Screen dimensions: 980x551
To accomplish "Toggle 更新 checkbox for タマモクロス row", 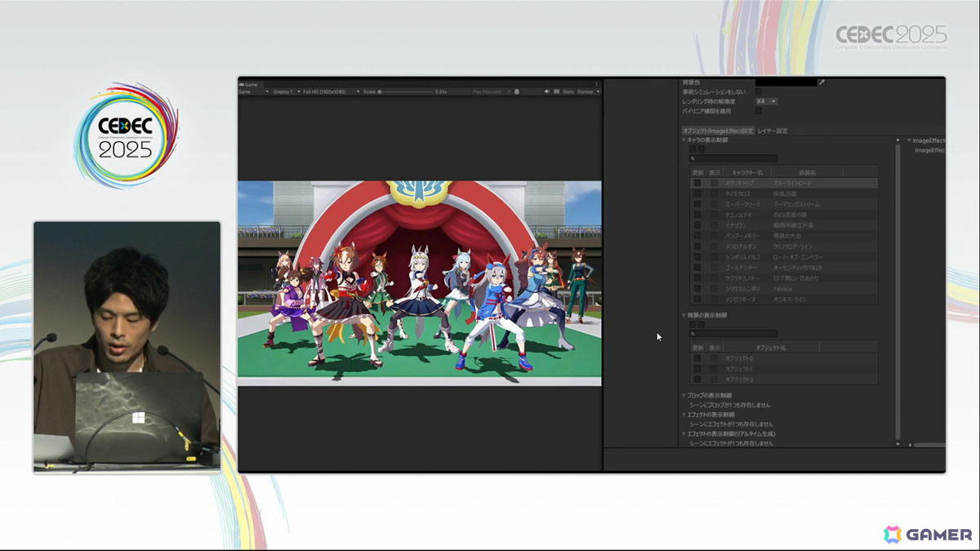I will point(697,194).
